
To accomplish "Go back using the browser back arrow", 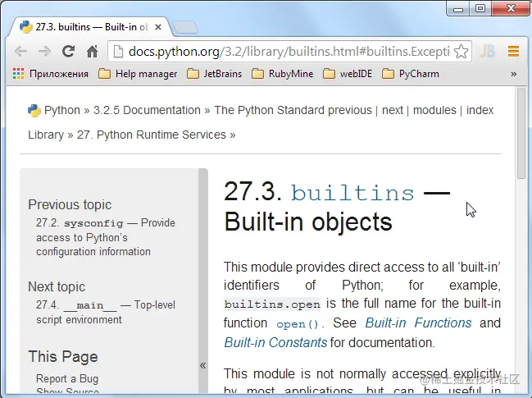I will tap(21, 52).
